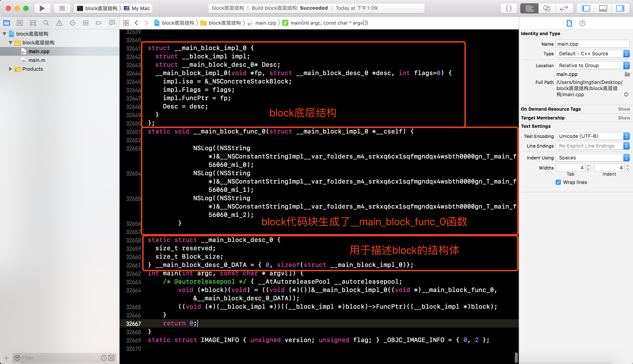
Task: Hide the Navigator panel
Action: point(586,8)
